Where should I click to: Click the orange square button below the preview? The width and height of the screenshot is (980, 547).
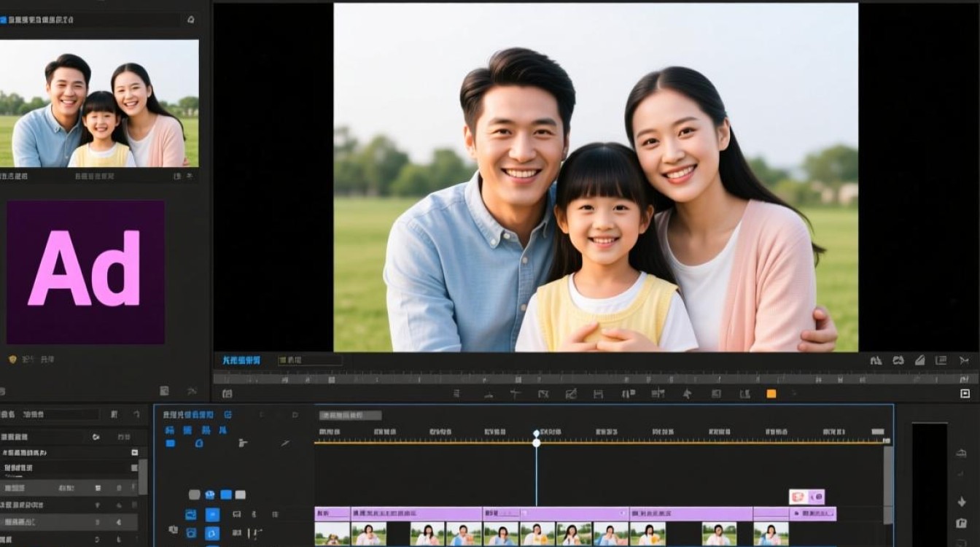(x=771, y=394)
